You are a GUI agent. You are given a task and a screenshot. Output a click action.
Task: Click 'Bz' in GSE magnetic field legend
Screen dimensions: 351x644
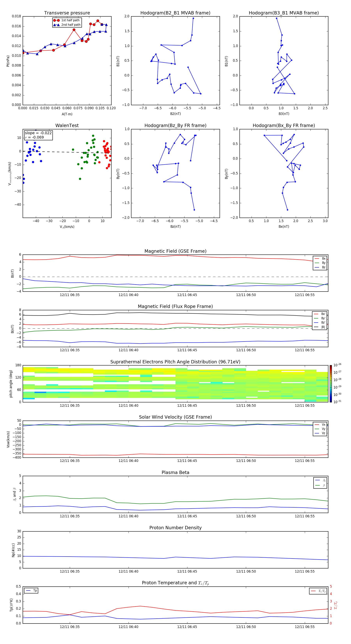coord(320,267)
